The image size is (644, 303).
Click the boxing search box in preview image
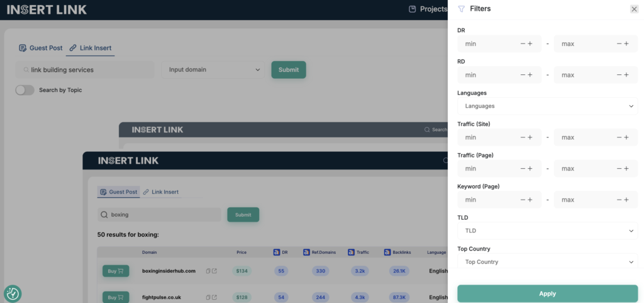pos(159,215)
